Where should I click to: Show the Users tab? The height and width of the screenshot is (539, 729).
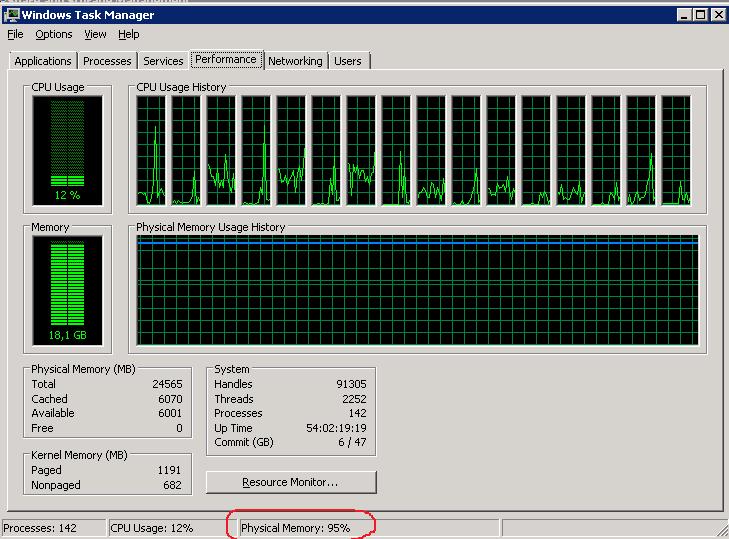click(347, 61)
